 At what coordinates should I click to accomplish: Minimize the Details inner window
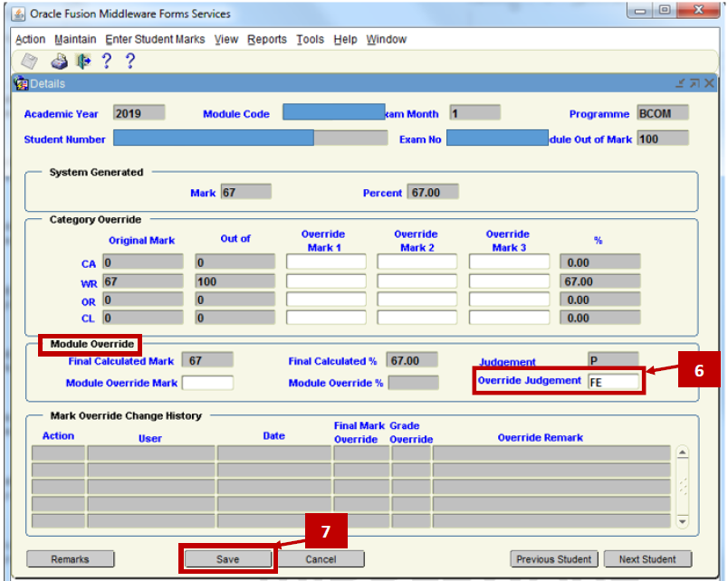(x=680, y=83)
